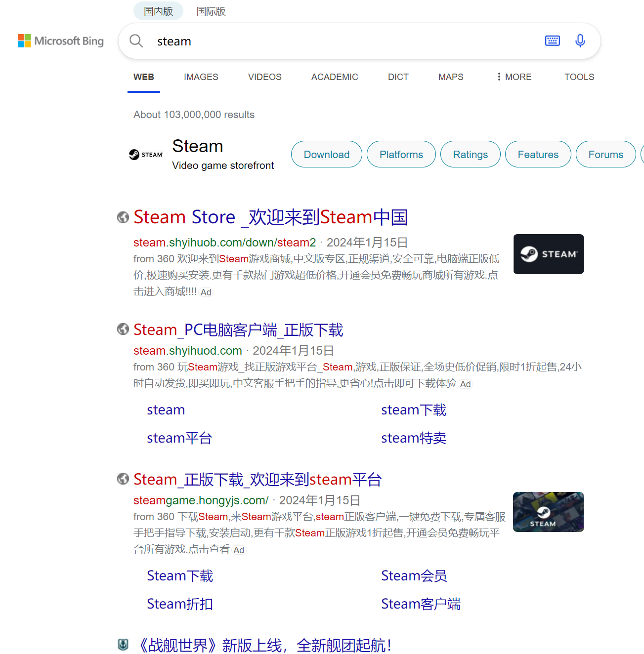Open the Steam下载 sitelink under third result
Image resolution: width=644 pixels, height=654 pixels.
[180, 576]
